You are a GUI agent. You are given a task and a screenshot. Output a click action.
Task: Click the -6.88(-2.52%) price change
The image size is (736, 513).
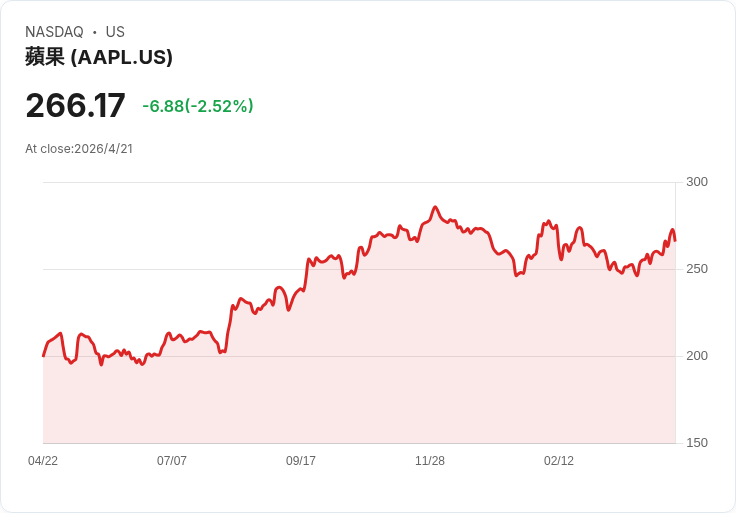point(198,106)
